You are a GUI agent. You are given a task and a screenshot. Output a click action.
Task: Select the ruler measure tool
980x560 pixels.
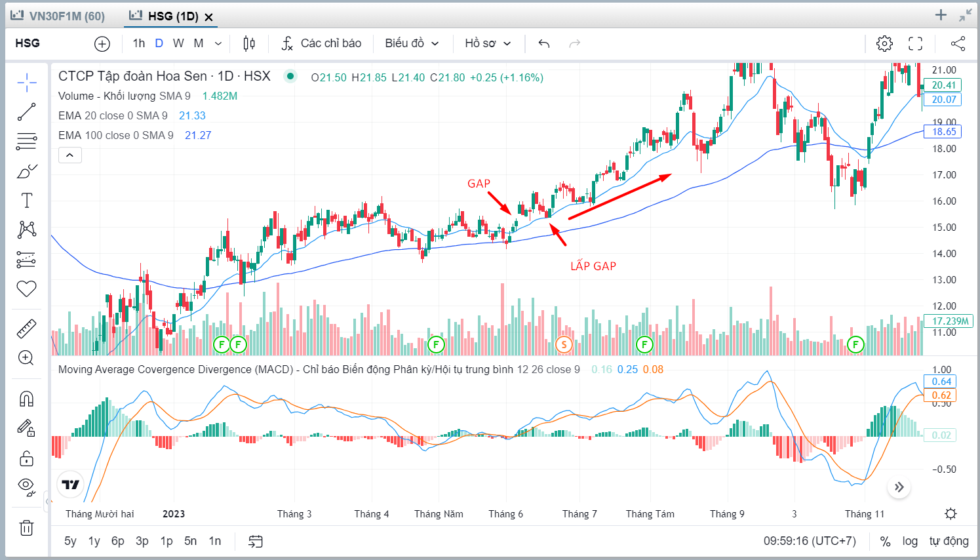pos(27,329)
